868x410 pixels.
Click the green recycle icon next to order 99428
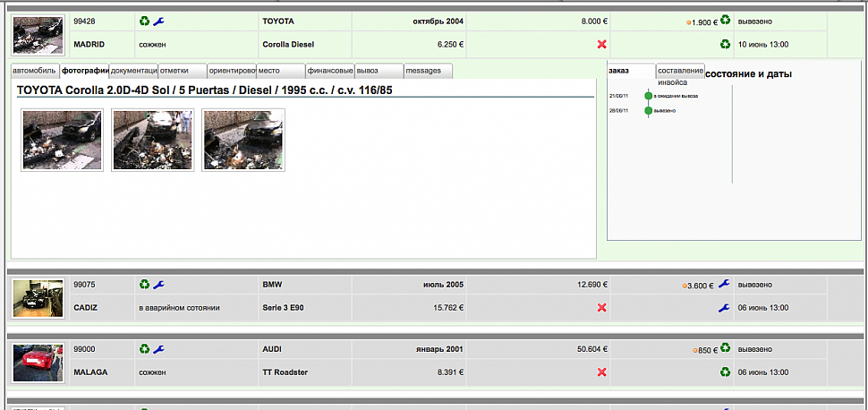pos(144,21)
